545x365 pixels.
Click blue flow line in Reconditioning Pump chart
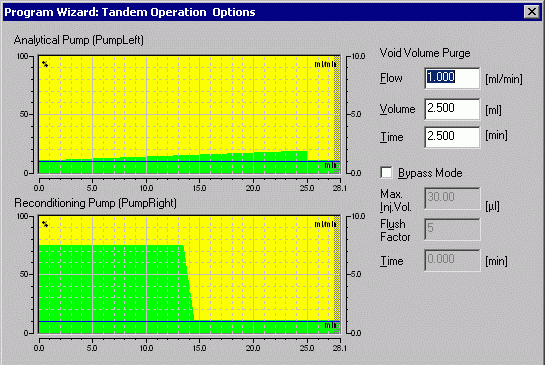(x=188, y=321)
